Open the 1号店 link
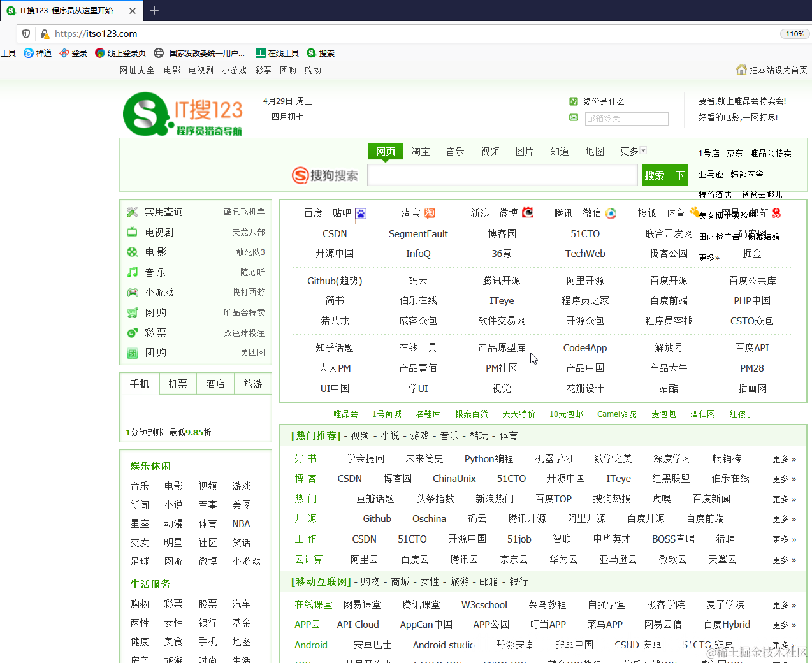The width and height of the screenshot is (812, 663). click(709, 153)
